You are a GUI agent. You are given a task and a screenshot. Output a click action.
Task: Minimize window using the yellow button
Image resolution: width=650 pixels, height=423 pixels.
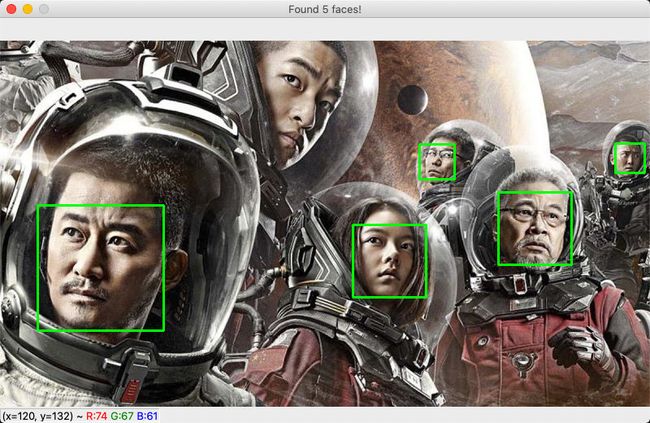[28, 9]
